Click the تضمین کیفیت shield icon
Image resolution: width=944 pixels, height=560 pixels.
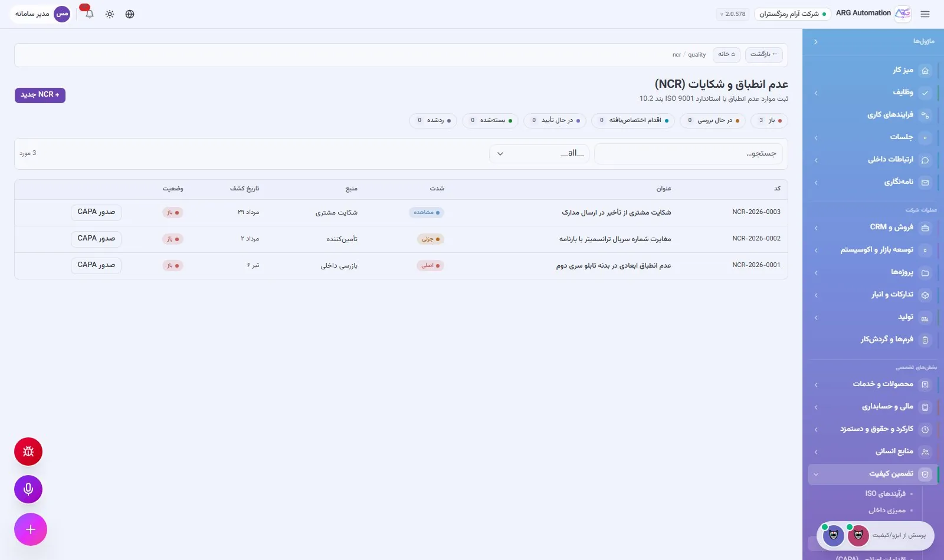[x=925, y=475]
